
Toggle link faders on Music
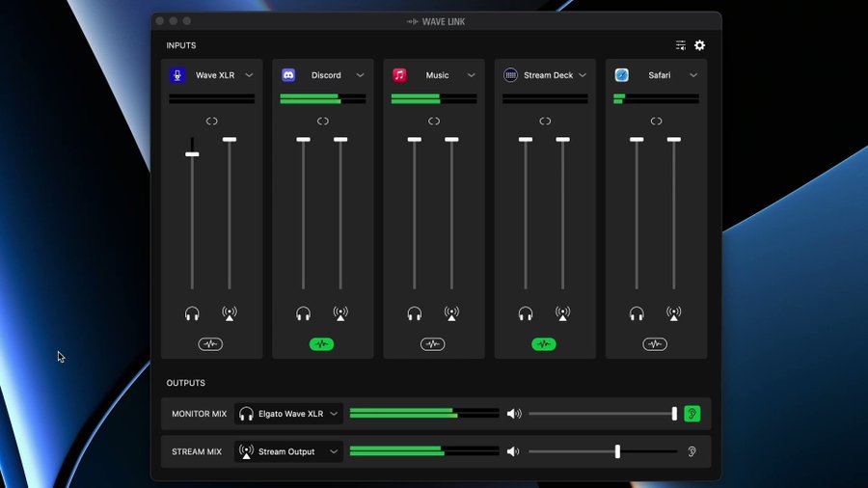(x=434, y=122)
